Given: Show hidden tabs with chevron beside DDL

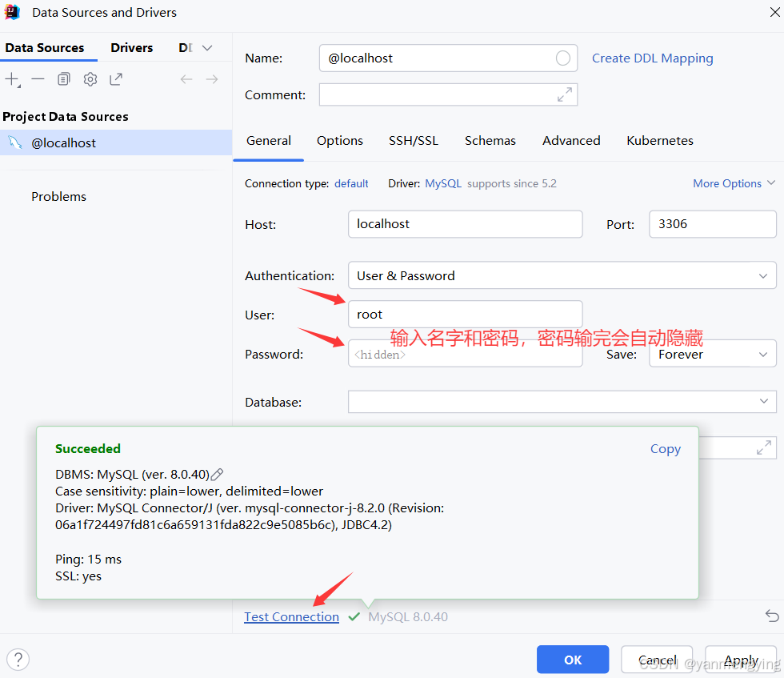Looking at the screenshot, I should click(x=207, y=48).
